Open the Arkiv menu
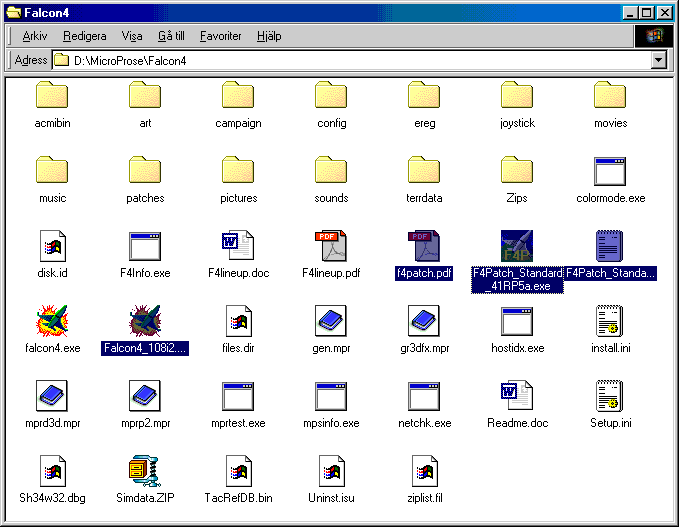The image size is (679, 527). 34,36
